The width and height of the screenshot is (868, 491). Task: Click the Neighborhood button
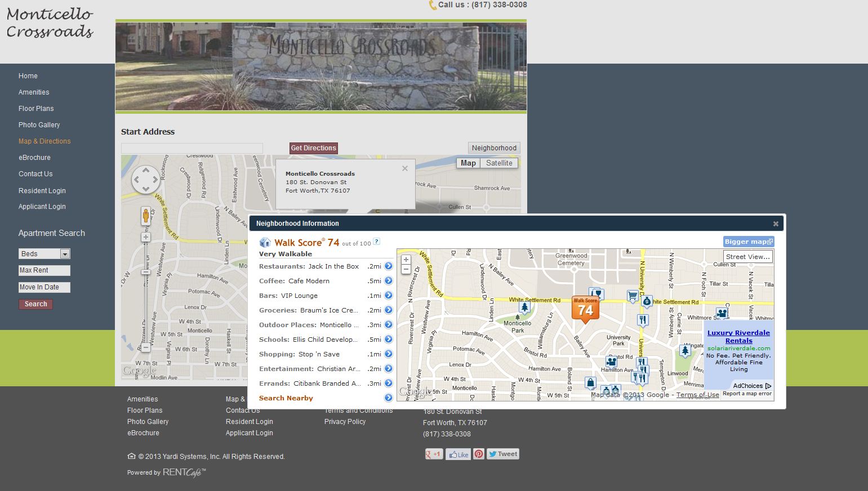tap(494, 148)
